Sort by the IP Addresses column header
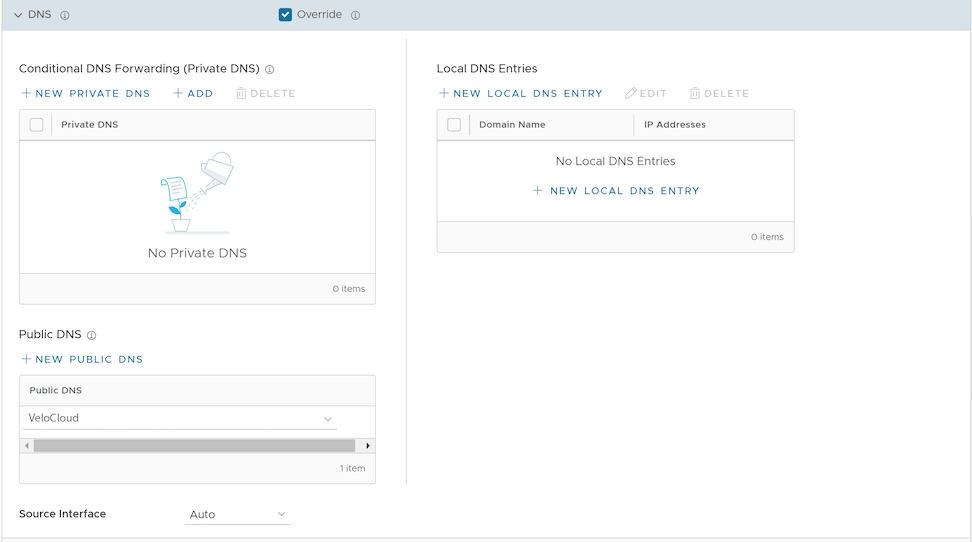The image size is (972, 542). click(x=675, y=125)
